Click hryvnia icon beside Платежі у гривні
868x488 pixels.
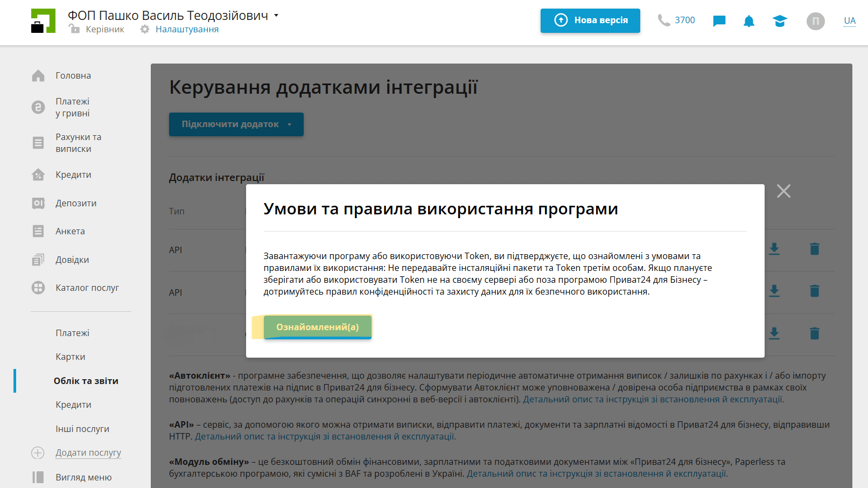[x=38, y=107]
